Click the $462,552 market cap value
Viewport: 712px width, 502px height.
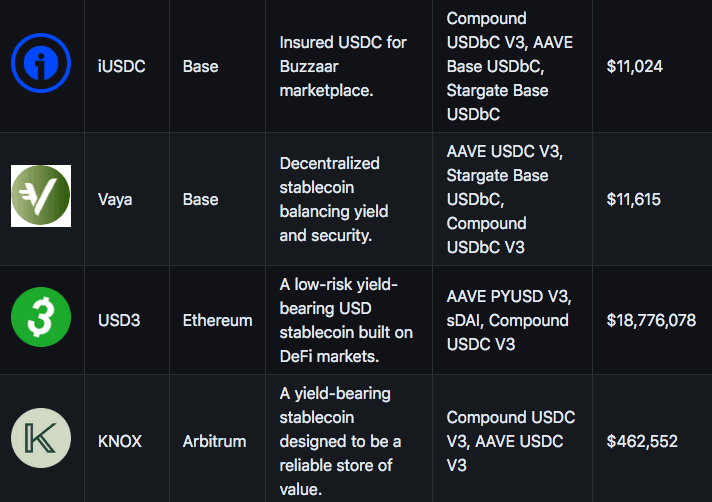tap(642, 441)
